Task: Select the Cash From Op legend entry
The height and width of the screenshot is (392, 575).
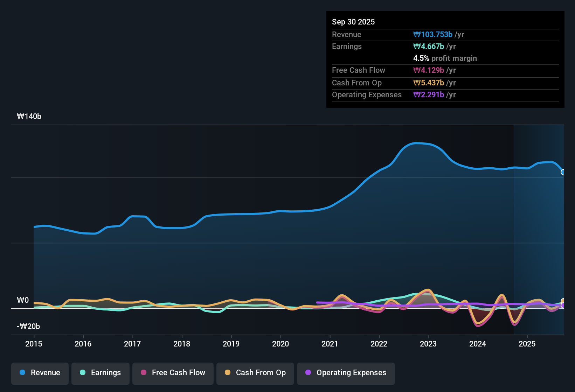Action: tap(255, 373)
